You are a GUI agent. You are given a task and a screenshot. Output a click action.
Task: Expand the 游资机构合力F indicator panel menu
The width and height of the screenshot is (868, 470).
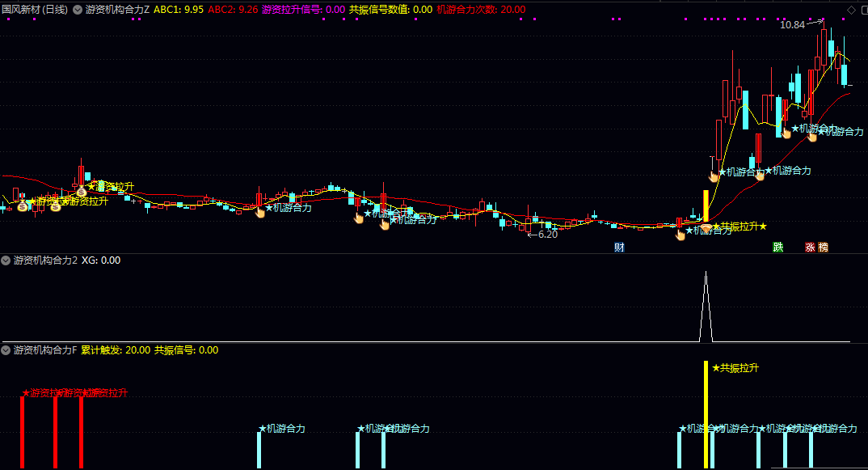coord(6,350)
